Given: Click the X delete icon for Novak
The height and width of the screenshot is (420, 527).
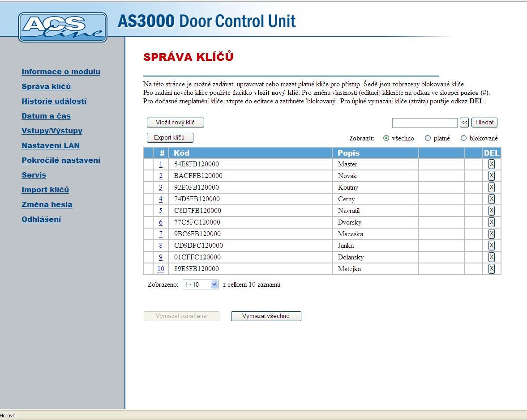Looking at the screenshot, I should 491,176.
